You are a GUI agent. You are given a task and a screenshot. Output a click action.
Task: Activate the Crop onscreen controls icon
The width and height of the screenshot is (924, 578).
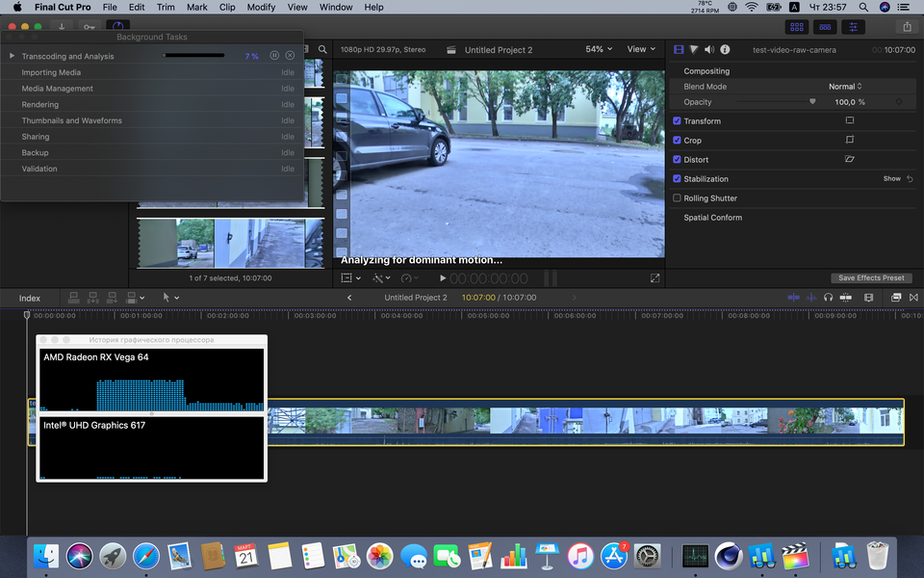tap(850, 141)
